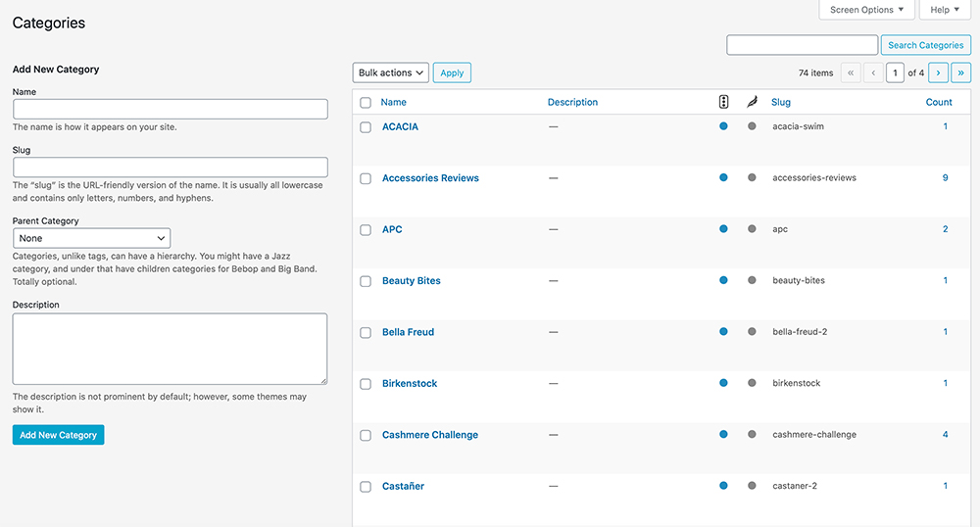Image resolution: width=980 pixels, height=527 pixels.
Task: Click the disabled first page arrow
Action: click(x=851, y=73)
